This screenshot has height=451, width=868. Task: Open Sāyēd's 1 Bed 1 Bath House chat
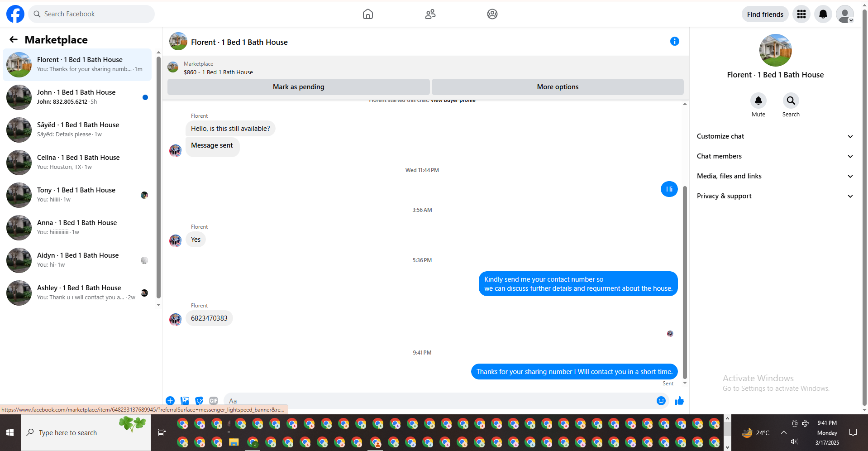point(77,130)
